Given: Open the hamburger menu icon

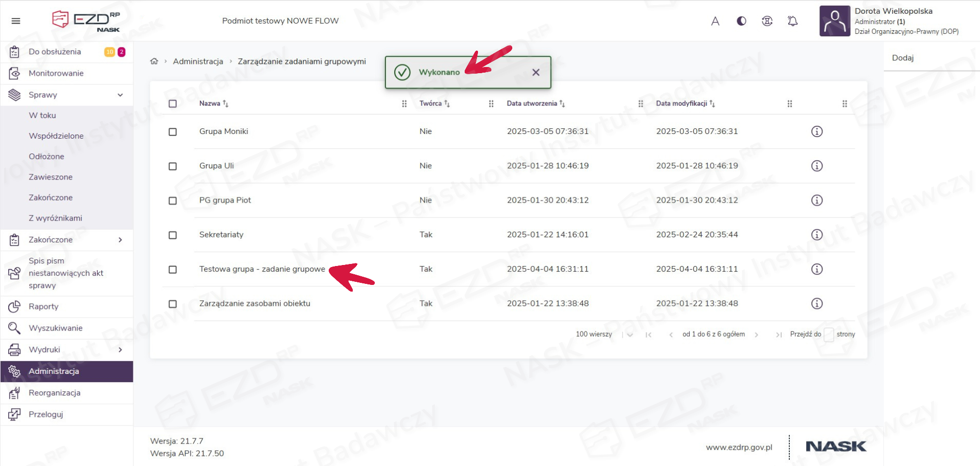Looking at the screenshot, I should (x=16, y=21).
